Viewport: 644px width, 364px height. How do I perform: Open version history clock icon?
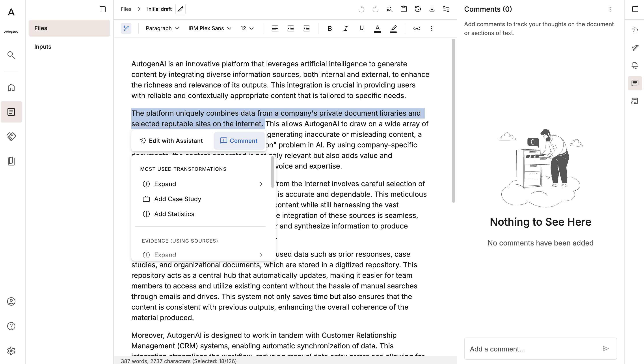[x=418, y=9]
